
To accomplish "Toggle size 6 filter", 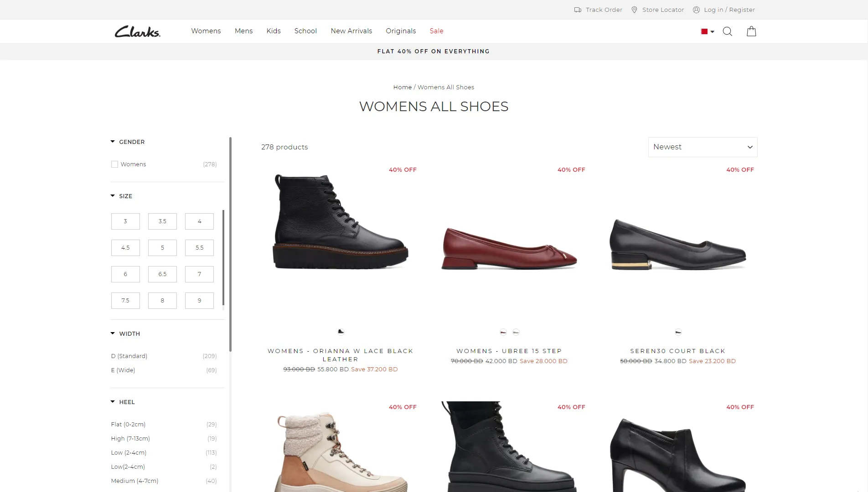I will (125, 274).
